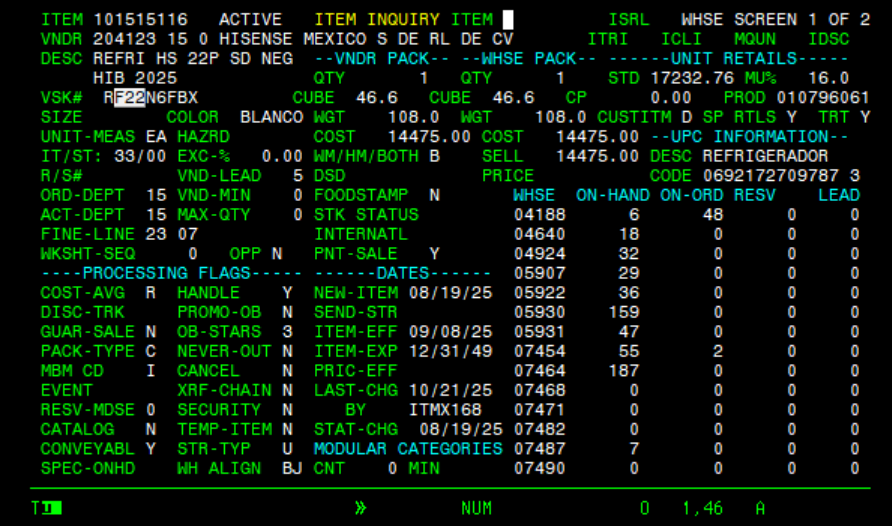892x526 pixels.
Task: Click the COLOR value BLANCO
Action: [x=271, y=117]
